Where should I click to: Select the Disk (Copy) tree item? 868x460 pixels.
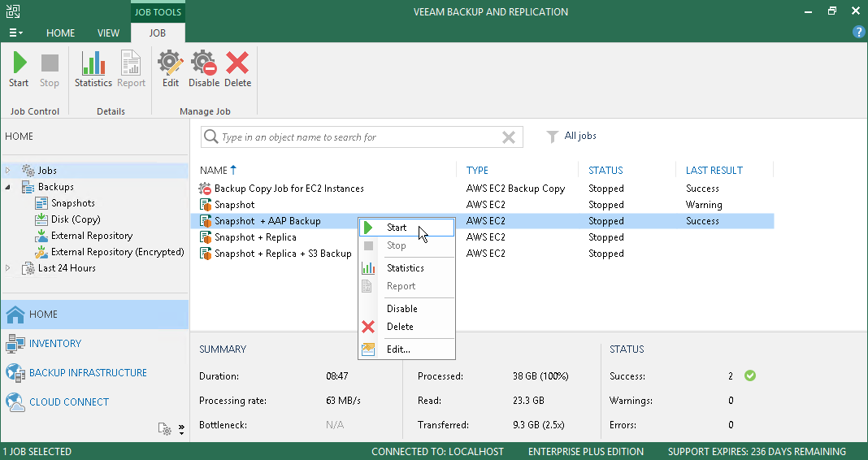pos(76,219)
